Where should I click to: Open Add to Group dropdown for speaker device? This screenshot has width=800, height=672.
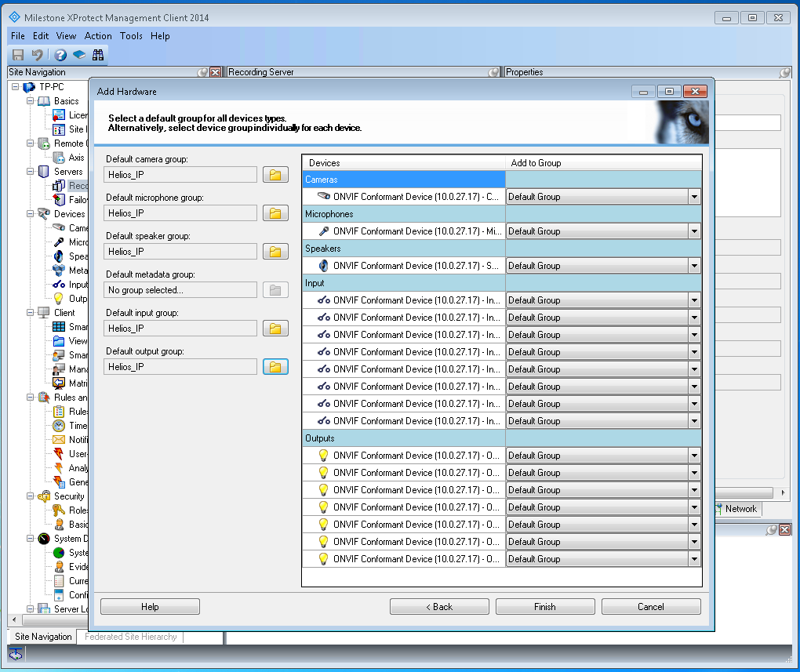point(693,266)
